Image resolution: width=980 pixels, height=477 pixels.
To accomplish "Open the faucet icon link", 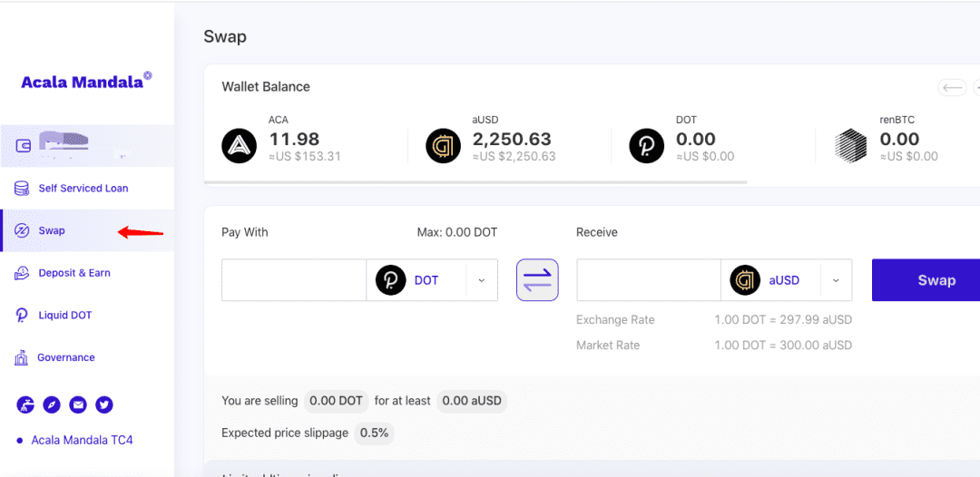I will point(25,405).
